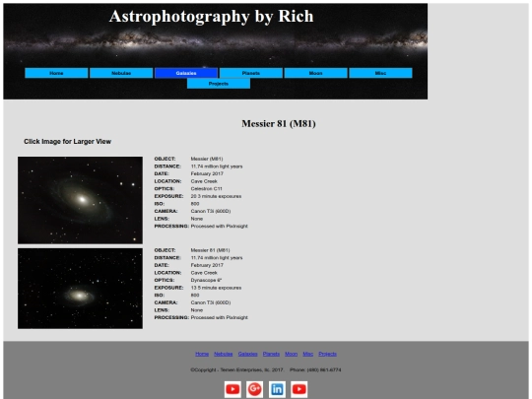Enlarge the Celestron C11 M81 galaxy image
This screenshot has height=399, width=532.
click(x=80, y=200)
